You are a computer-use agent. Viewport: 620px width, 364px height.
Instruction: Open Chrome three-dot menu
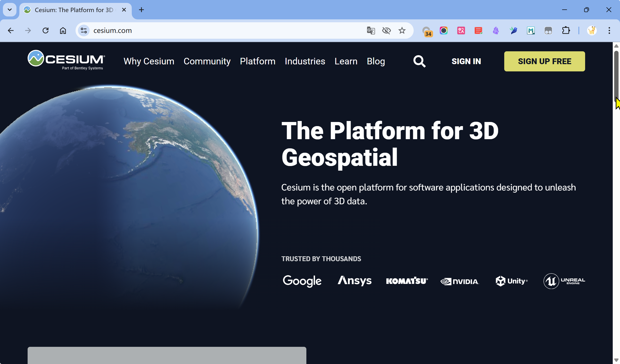click(609, 30)
